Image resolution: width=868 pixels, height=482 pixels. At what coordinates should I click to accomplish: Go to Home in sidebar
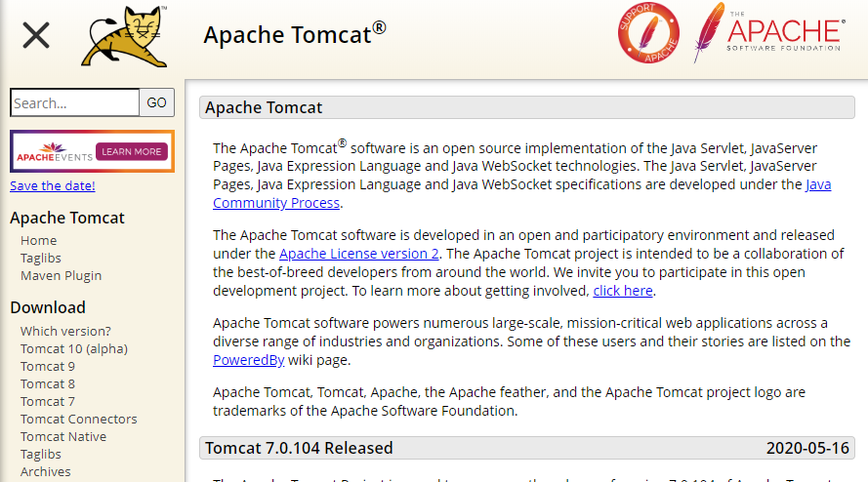coord(39,241)
